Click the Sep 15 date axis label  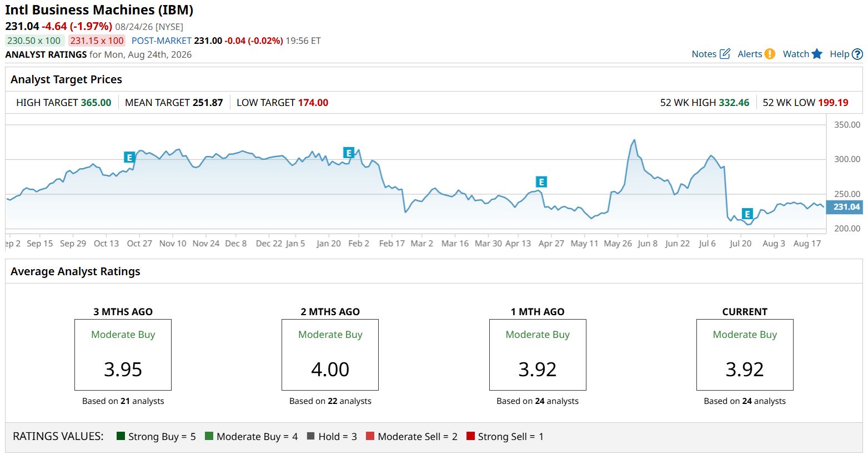(40, 244)
